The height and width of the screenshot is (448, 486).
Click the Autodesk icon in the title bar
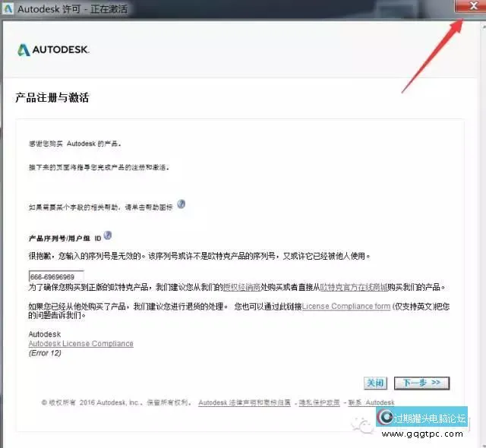click(x=8, y=8)
